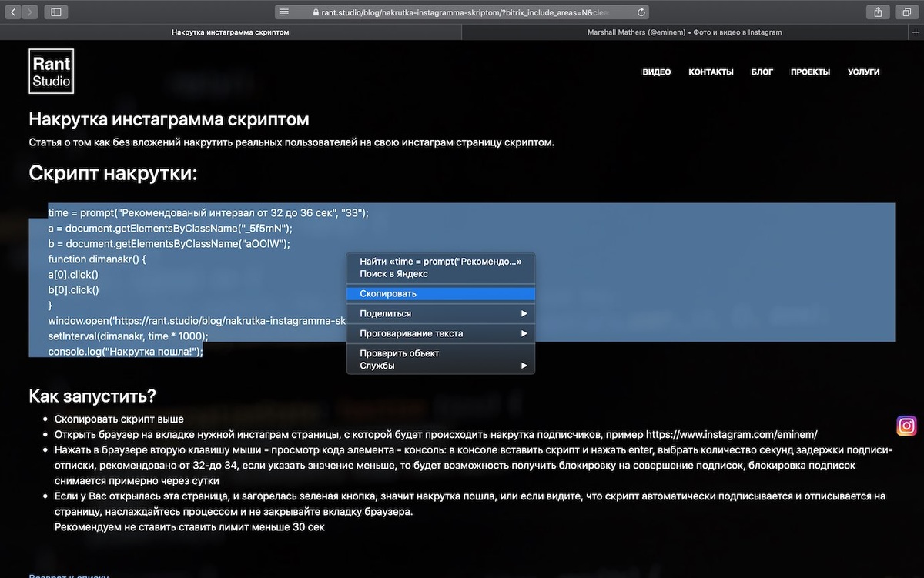The width and height of the screenshot is (924, 578).
Task: Show the Safari sidebar
Action: pyautogui.click(x=55, y=12)
